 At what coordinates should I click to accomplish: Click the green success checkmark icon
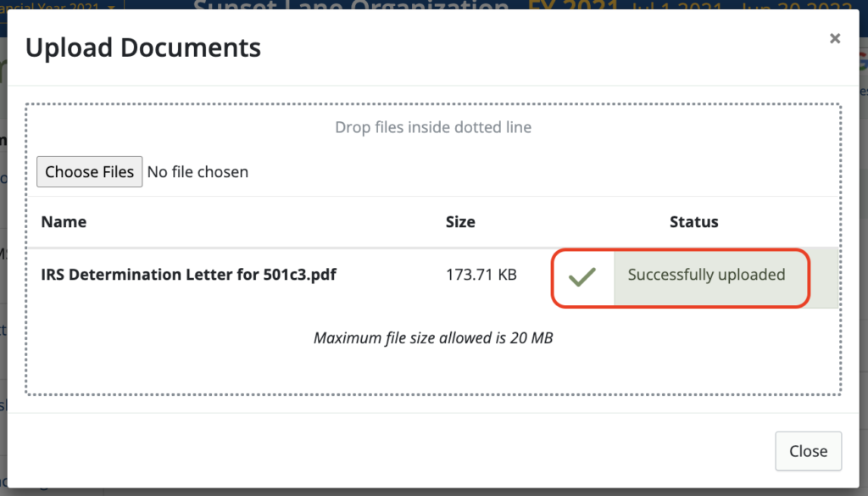click(x=582, y=276)
